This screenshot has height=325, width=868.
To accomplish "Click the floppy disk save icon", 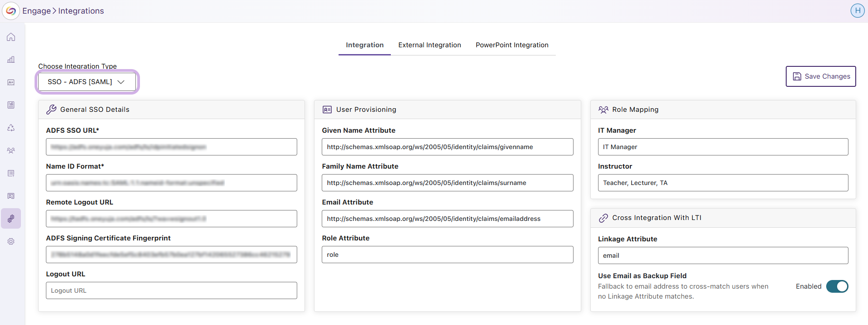I will [x=797, y=76].
